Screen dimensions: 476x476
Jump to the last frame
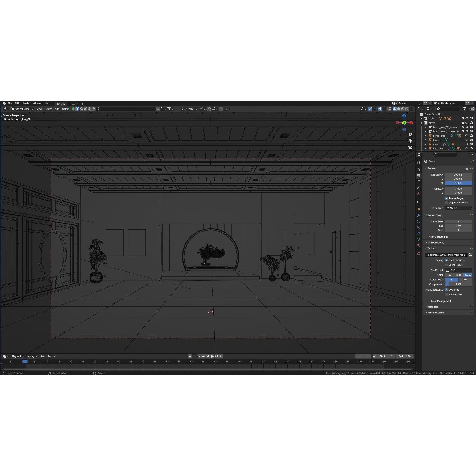[x=221, y=356]
